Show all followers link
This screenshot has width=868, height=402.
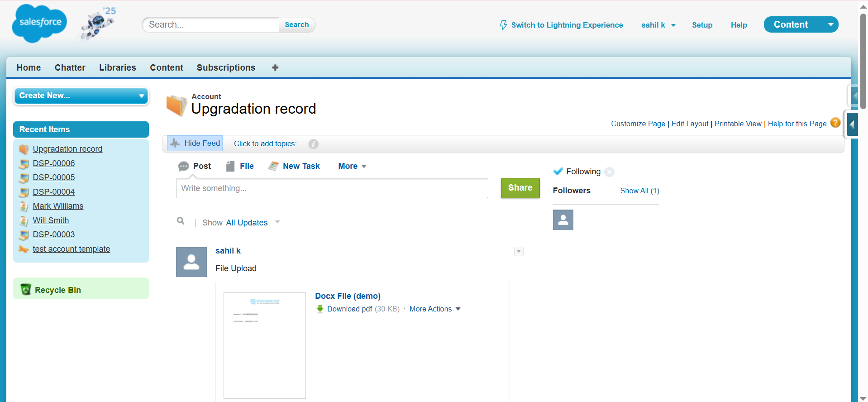click(x=640, y=191)
